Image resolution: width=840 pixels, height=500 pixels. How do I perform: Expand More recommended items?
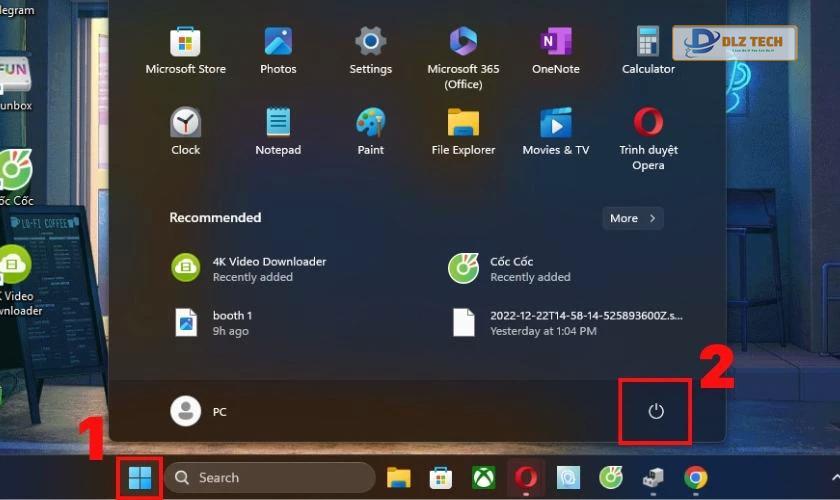point(633,218)
